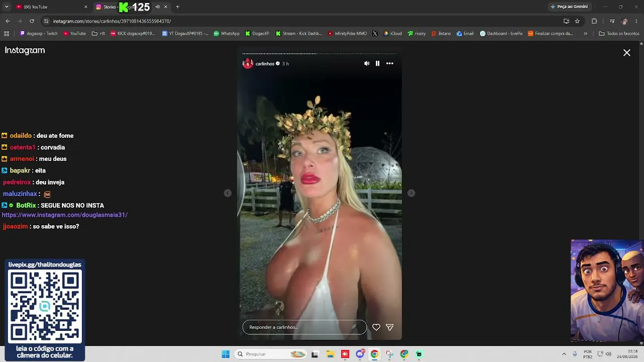The width and height of the screenshot is (644, 362).
Task: Open the Windows Start menu
Action: (225, 354)
